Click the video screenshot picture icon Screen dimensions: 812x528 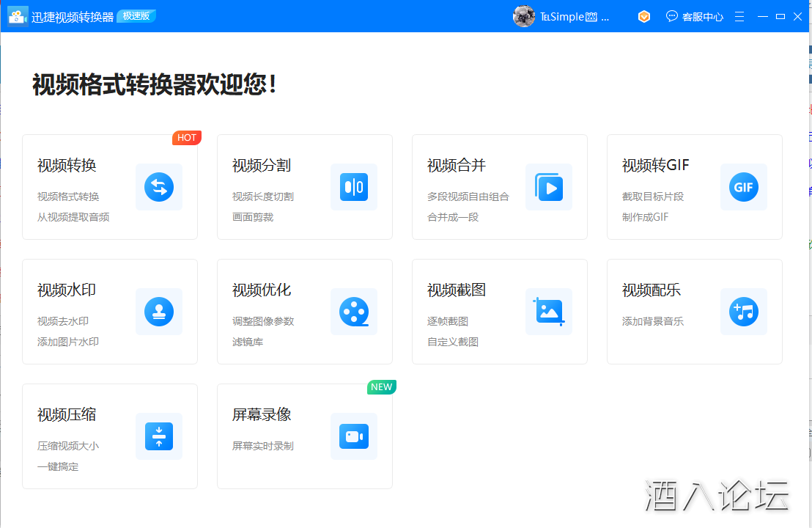549,312
